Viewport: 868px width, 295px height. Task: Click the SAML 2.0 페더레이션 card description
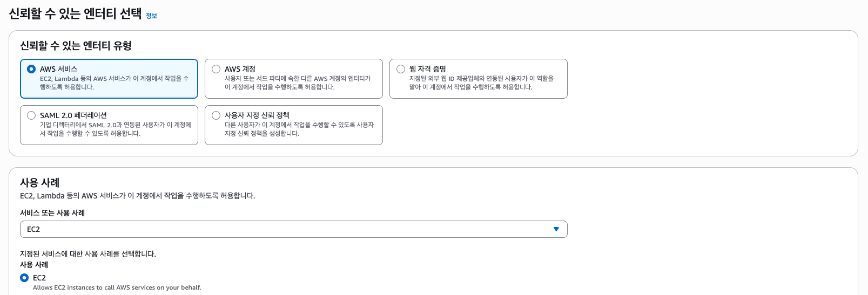tap(115, 129)
